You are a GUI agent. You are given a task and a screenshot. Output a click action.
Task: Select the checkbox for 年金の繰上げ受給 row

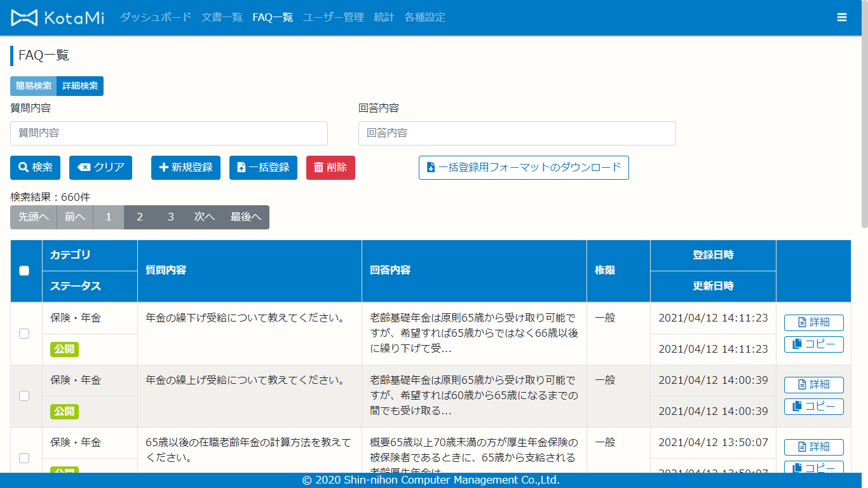(24, 396)
